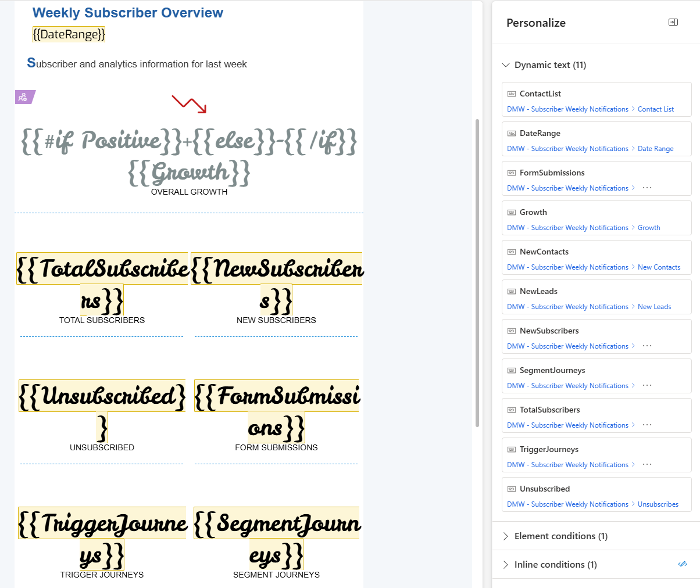Click the New Leads attribute link
Viewport: 700px width, 588px height.
[x=654, y=307]
